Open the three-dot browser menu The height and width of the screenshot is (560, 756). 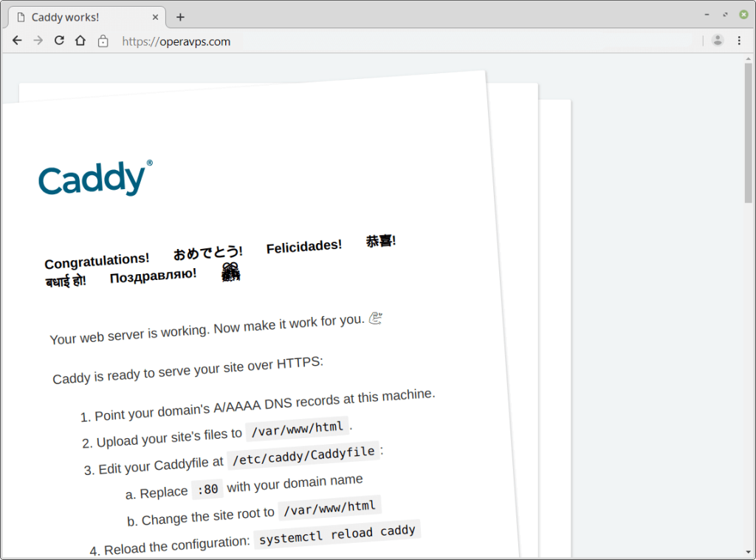(739, 41)
